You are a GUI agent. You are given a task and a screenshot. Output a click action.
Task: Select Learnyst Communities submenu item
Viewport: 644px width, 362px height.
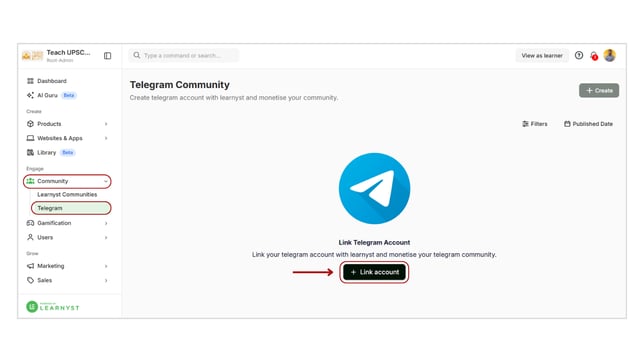pyautogui.click(x=67, y=194)
